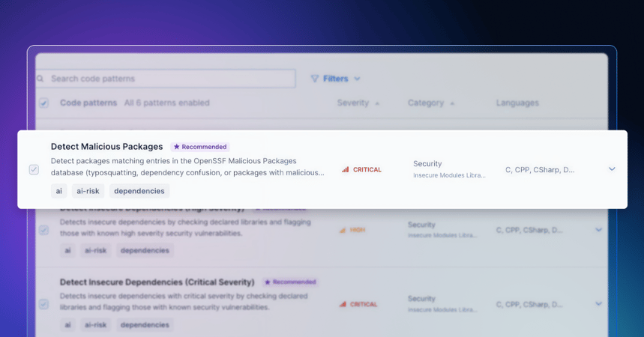Viewport: 644px width, 337px height.
Task: Click the ai-risk tag under Malicious Packages
Action: pyautogui.click(x=88, y=191)
